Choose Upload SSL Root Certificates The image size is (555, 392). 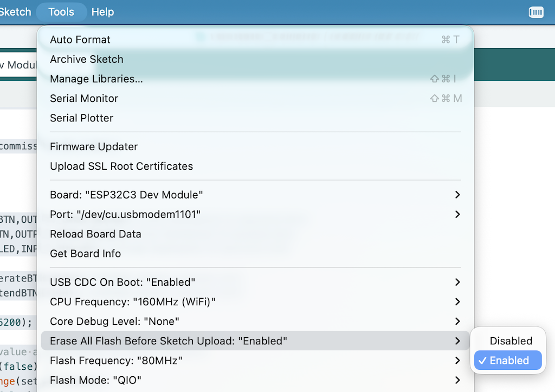[x=121, y=166]
